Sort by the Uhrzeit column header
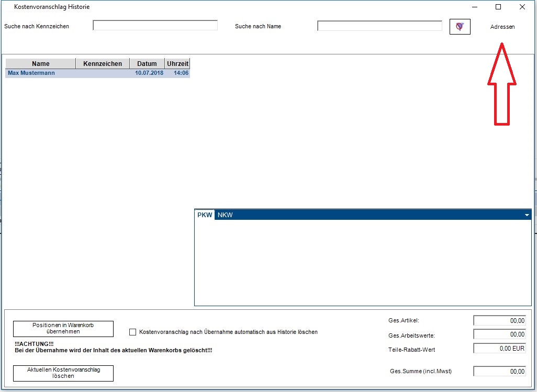The image size is (537, 392). pos(177,63)
